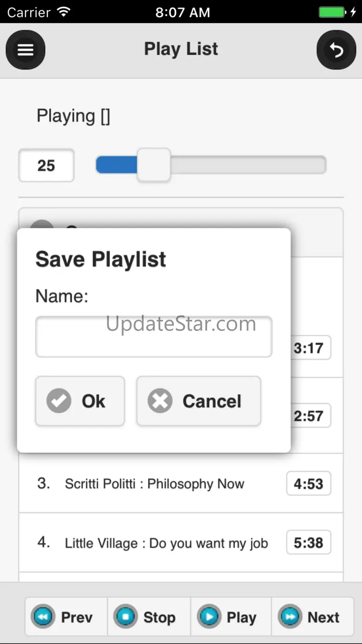The image size is (362, 644).
Task: Confirm saving playlist with Ok
Action: 80,401
